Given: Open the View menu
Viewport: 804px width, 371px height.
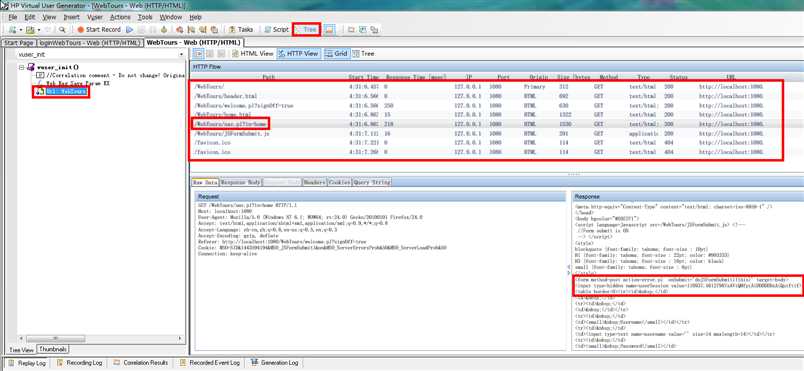Looking at the screenshot, I should point(49,17).
